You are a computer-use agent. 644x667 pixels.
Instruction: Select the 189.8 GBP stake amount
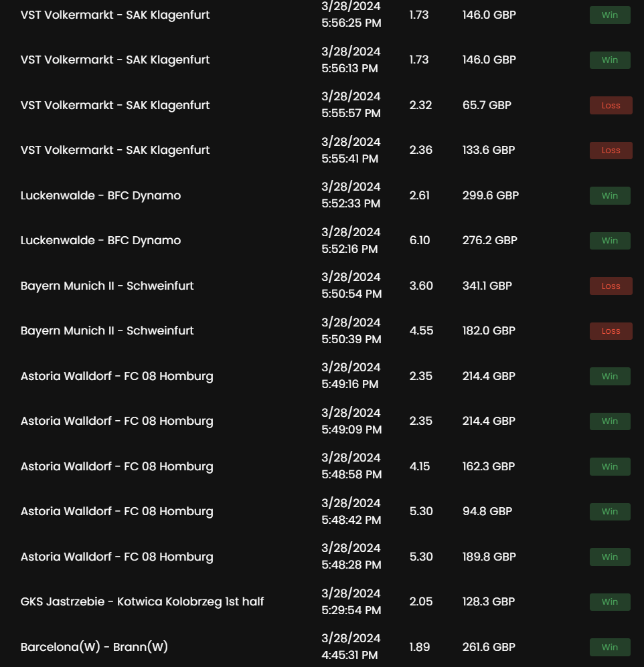tap(489, 557)
